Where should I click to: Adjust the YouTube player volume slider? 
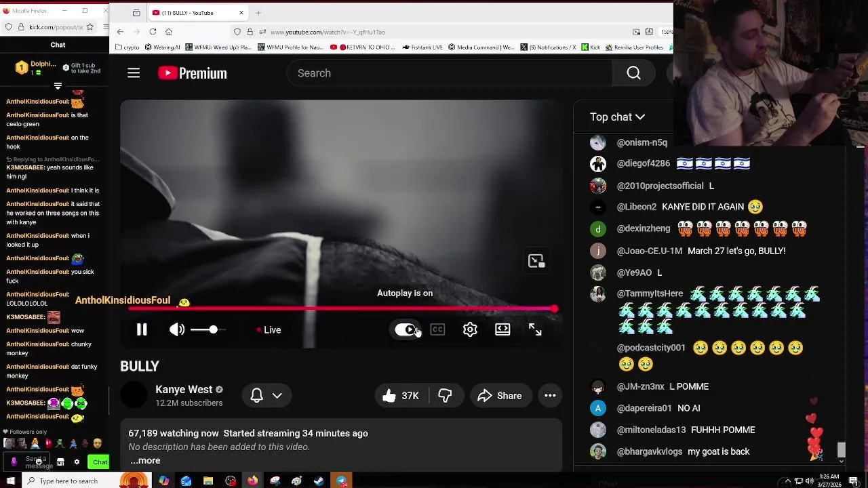[x=208, y=330]
